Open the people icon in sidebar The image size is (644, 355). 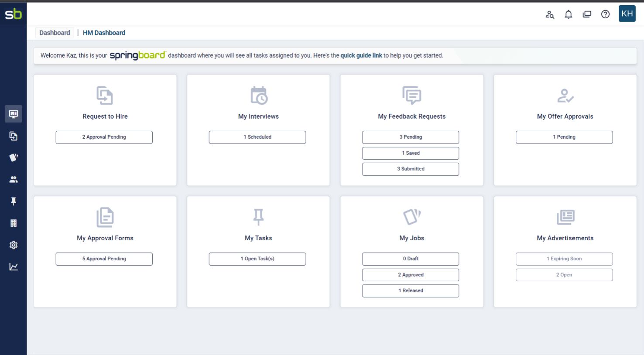click(x=14, y=179)
